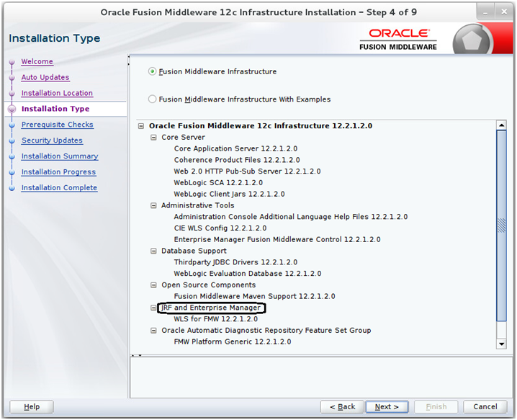Select Fusion Middleware Maven Support row
Image resolution: width=517 pixels, height=420 pixels.
[255, 296]
